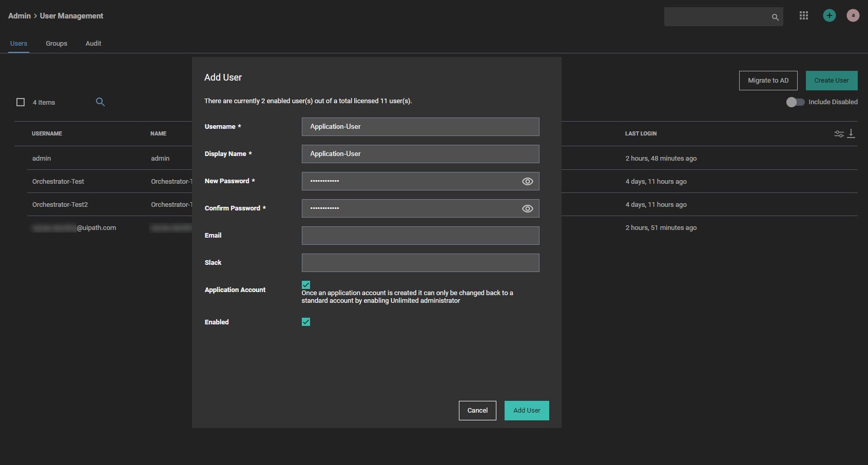
Task: Open the apps grid menu
Action: pyautogui.click(x=804, y=16)
